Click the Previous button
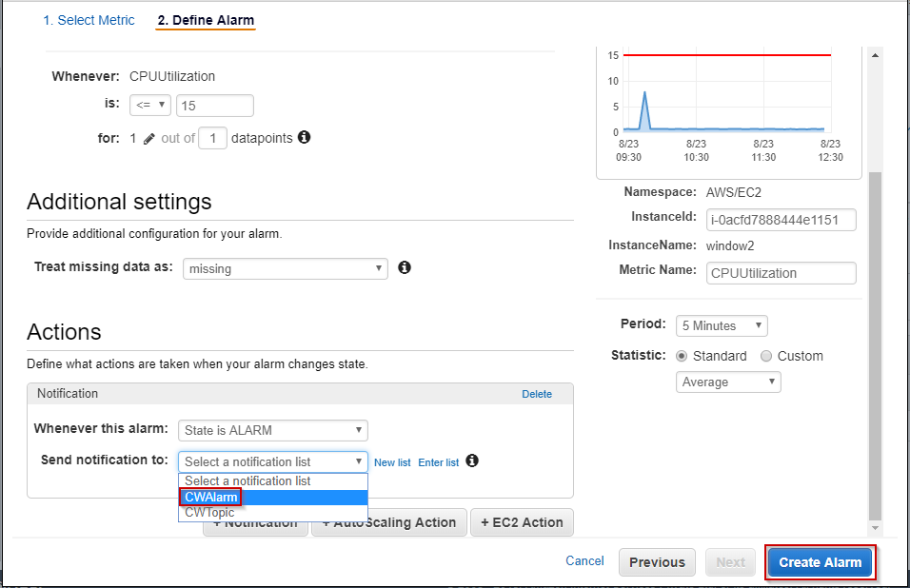 [657, 562]
